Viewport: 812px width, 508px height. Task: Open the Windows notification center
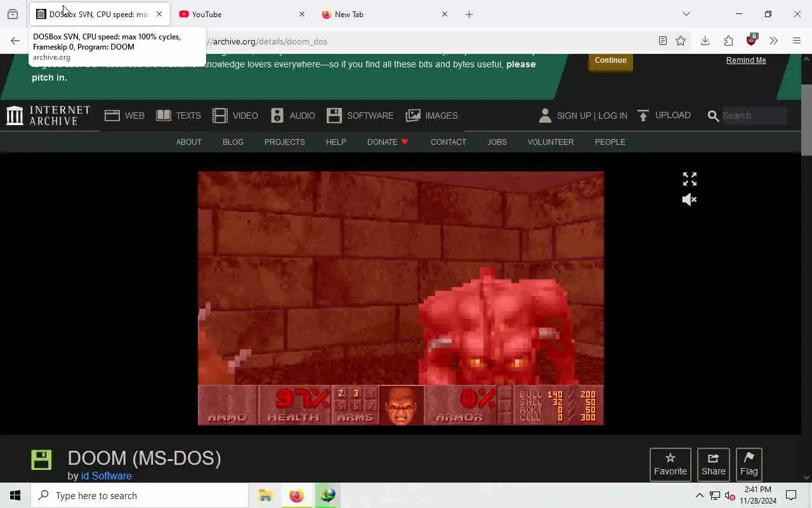(x=791, y=495)
